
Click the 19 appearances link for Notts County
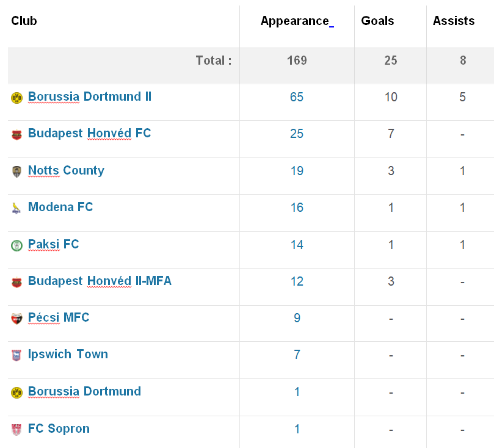click(297, 171)
